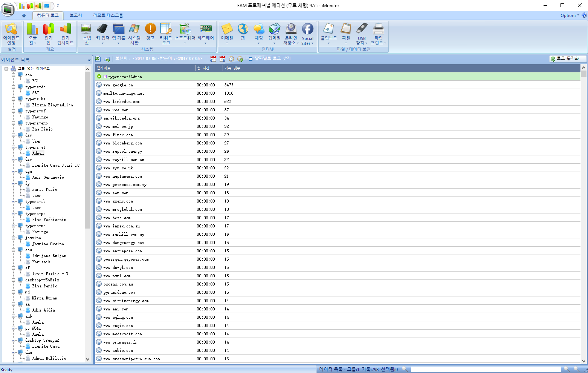Open the Options dropdown

click(x=570, y=15)
